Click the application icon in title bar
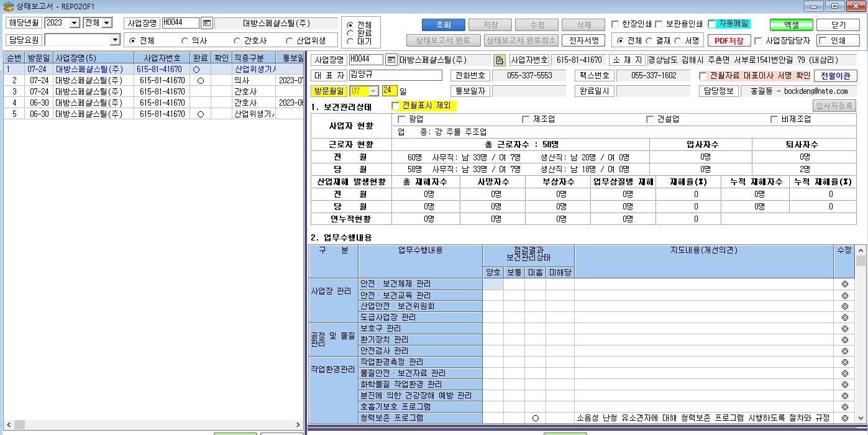Viewport: 868px width, 435px height. (8, 6)
